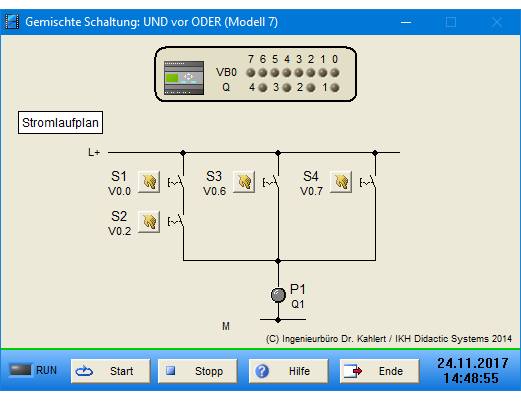
Task: Open help via the Hilfe button
Action: (x=289, y=371)
